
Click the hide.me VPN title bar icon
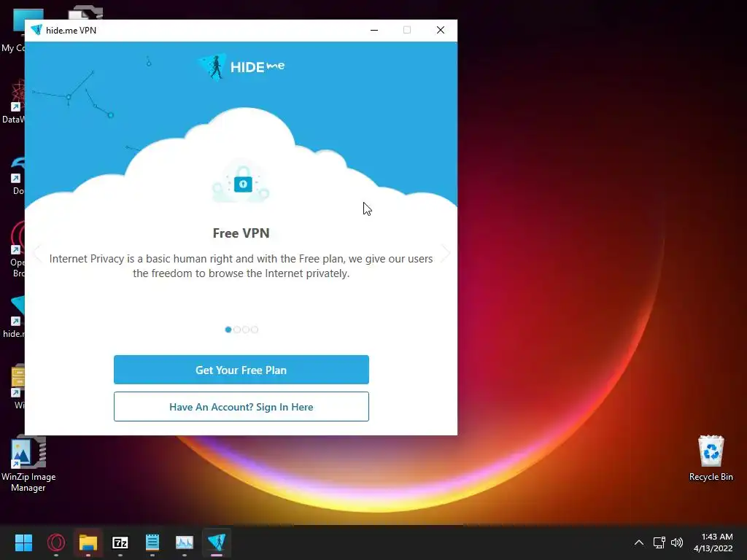36,30
